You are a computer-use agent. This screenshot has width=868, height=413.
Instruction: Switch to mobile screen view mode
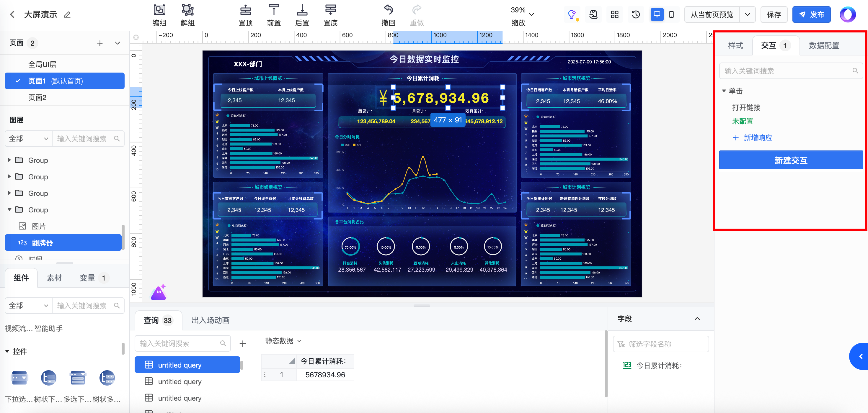point(672,14)
